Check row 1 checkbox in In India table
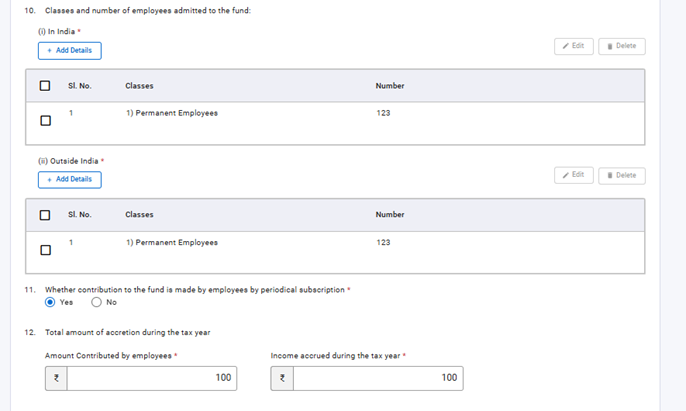Screen dimensions: 686x411 pyautogui.click(x=45, y=121)
